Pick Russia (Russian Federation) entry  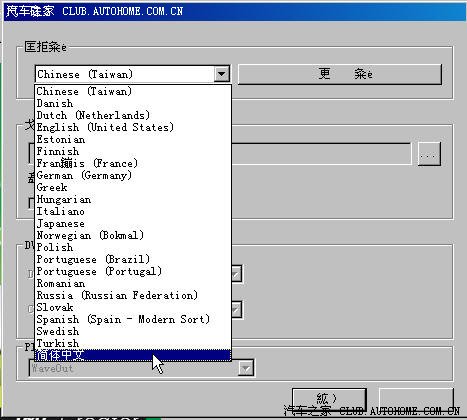tap(133, 295)
